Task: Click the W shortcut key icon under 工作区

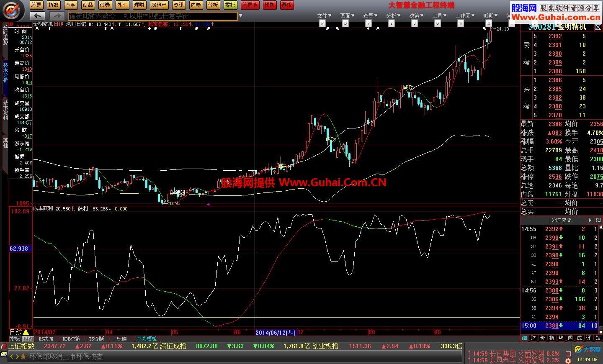Action: point(461,23)
